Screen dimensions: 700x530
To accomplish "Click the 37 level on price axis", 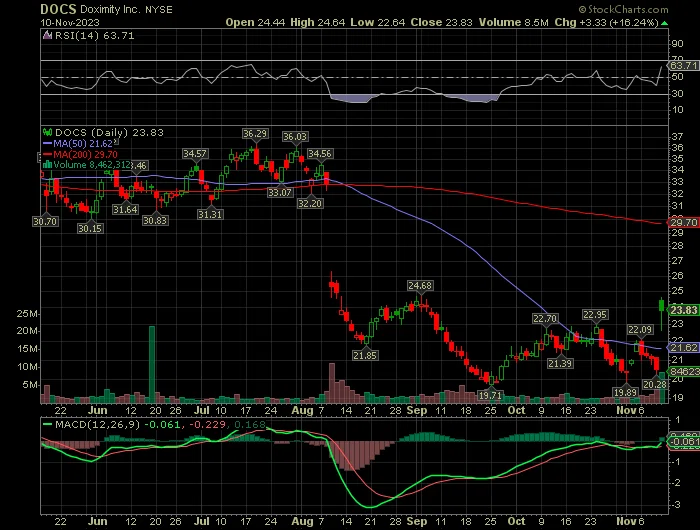I will pos(677,137).
